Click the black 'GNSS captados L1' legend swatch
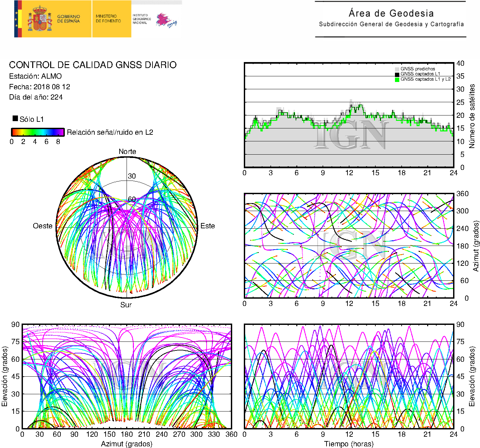 (x=397, y=74)
